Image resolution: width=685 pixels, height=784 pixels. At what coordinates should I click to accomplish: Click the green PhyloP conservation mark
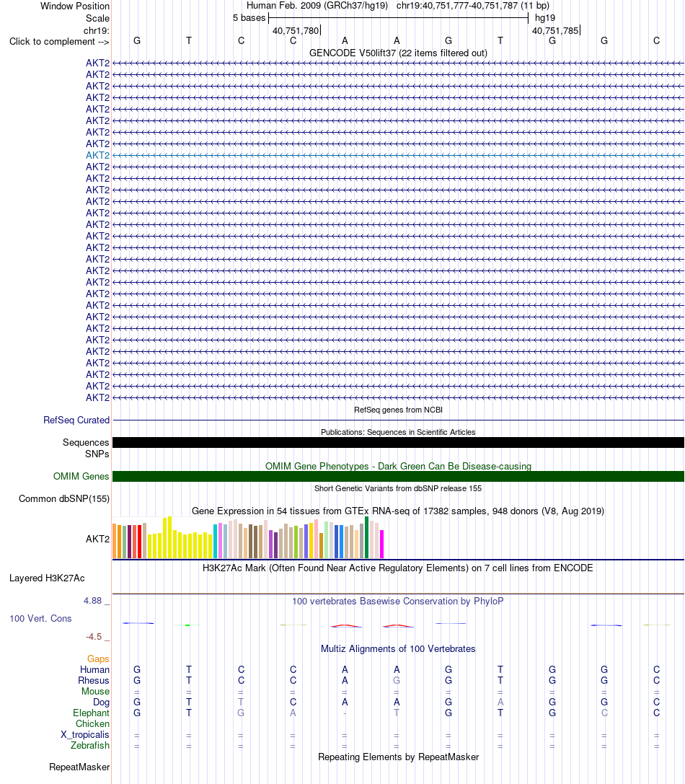pos(187,625)
